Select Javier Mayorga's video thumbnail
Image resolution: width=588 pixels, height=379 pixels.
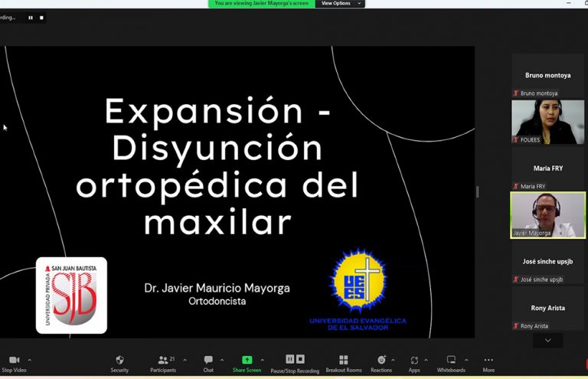(547, 214)
